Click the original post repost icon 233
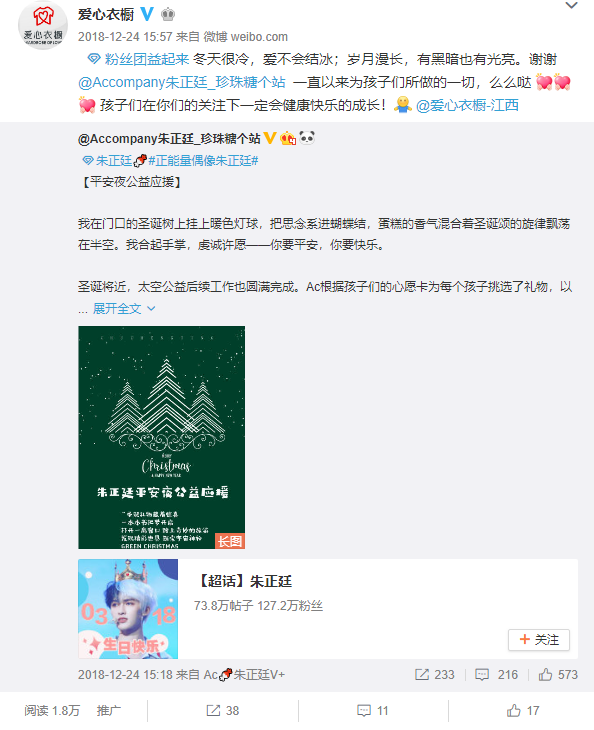594x730 pixels. [435, 675]
